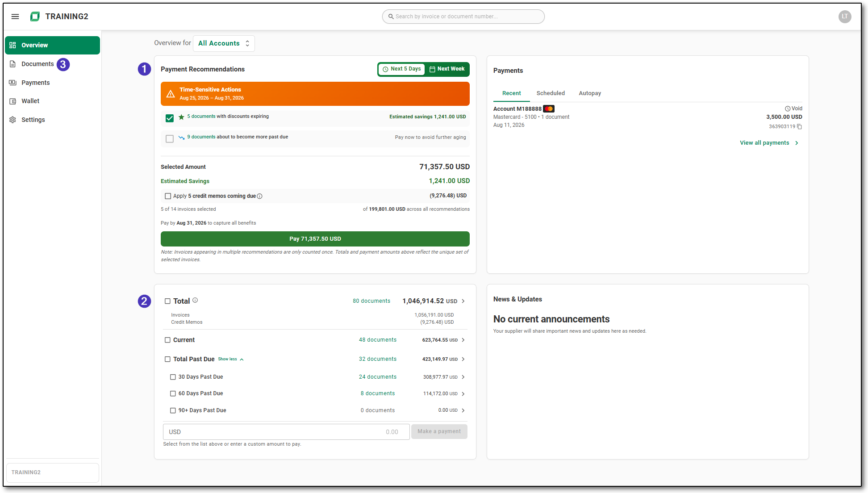The height and width of the screenshot is (493, 868).
Task: Click the USD custom amount input field
Action: (286, 432)
